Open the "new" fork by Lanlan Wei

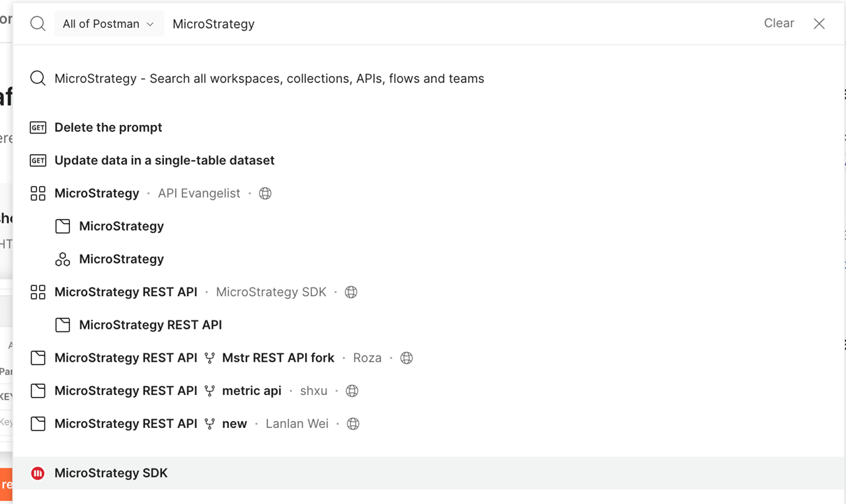point(235,423)
